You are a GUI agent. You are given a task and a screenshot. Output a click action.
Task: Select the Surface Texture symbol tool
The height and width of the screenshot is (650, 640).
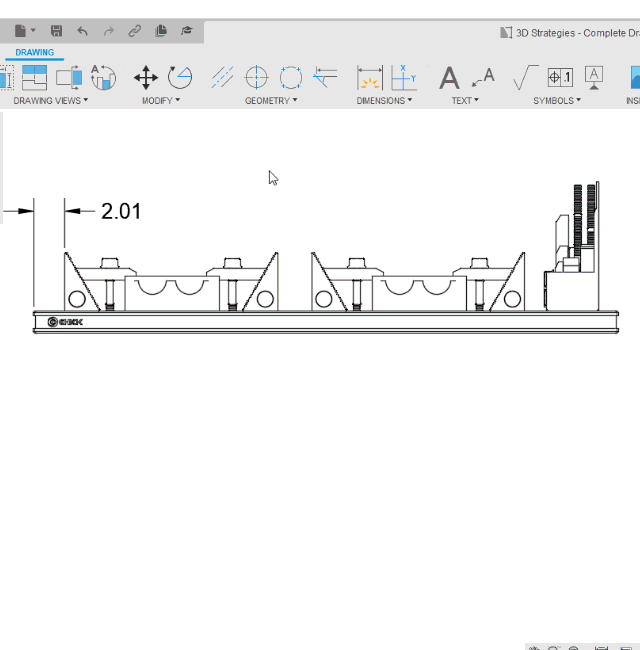tap(526, 77)
